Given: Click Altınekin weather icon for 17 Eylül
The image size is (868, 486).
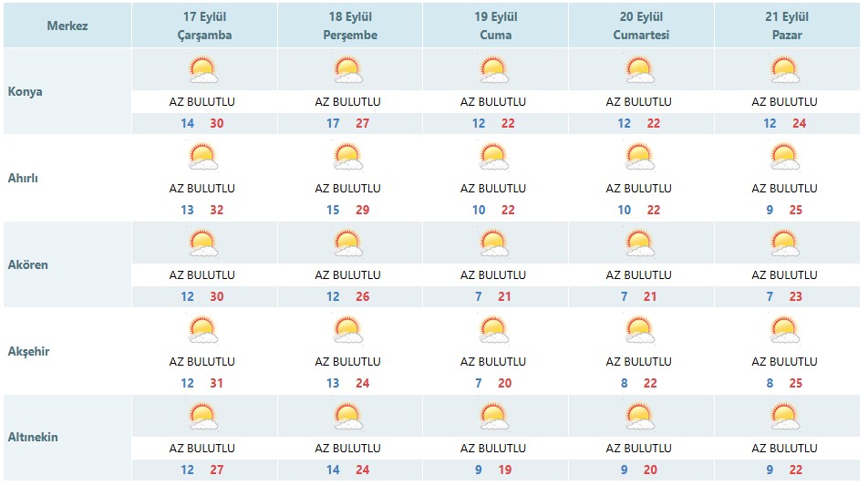Looking at the screenshot, I should click(203, 417).
